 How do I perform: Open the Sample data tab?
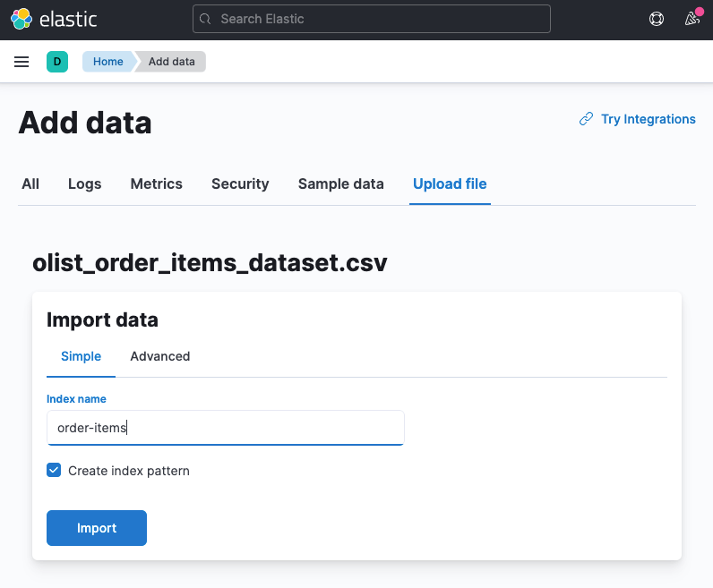point(340,183)
